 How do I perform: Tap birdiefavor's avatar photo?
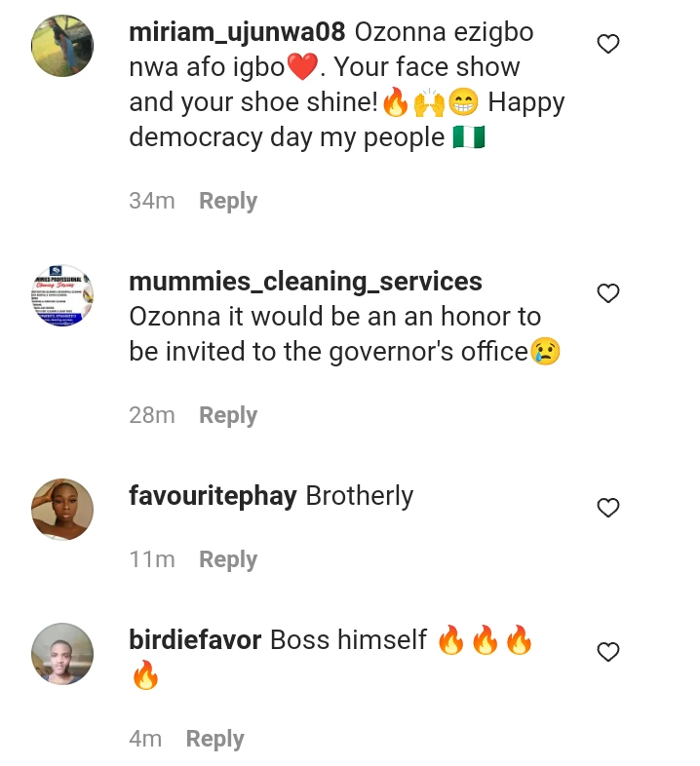[62, 653]
